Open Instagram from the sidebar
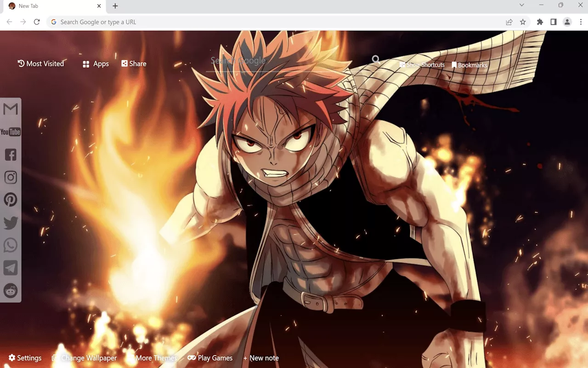Viewport: 588px width, 368px height. point(11,177)
